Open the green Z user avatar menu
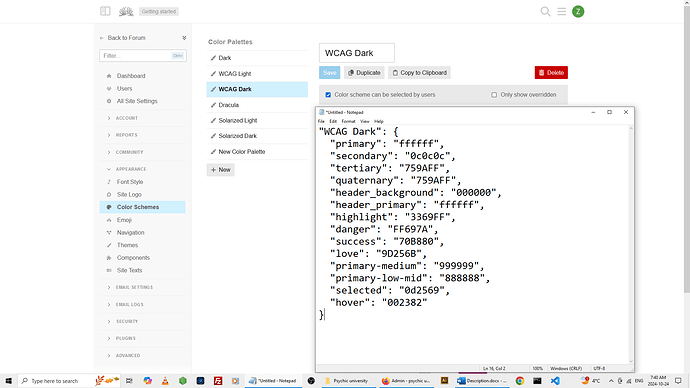The width and height of the screenshot is (690, 388). [578, 11]
